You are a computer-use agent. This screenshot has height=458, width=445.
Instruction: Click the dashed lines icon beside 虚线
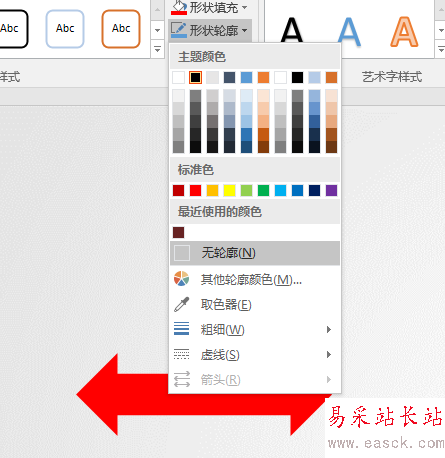click(182, 354)
